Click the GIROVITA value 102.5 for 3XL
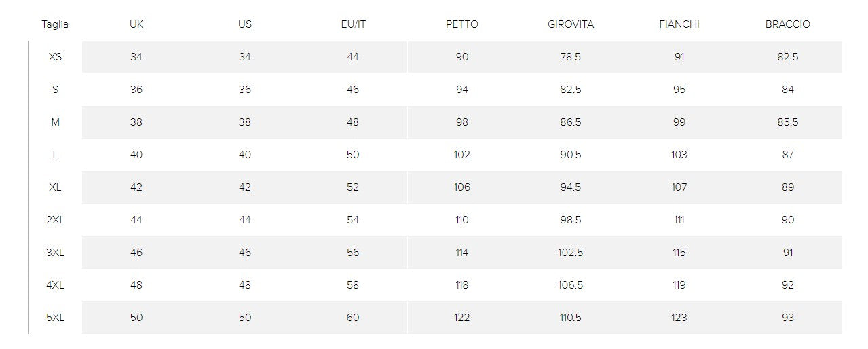The height and width of the screenshot is (349, 868). coord(570,253)
